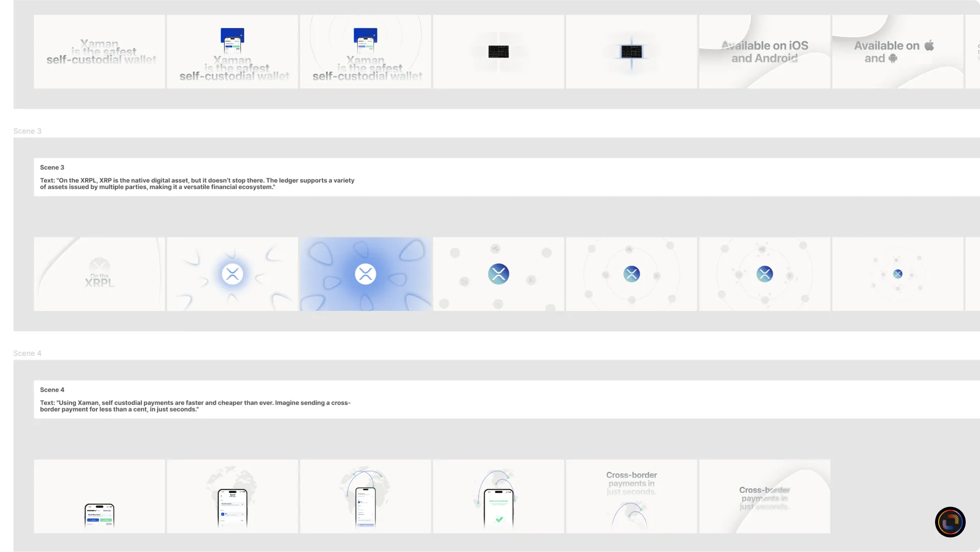The height and width of the screenshot is (552, 980).
Task: Select the phone with green checkmark thumbnail
Action: (499, 496)
